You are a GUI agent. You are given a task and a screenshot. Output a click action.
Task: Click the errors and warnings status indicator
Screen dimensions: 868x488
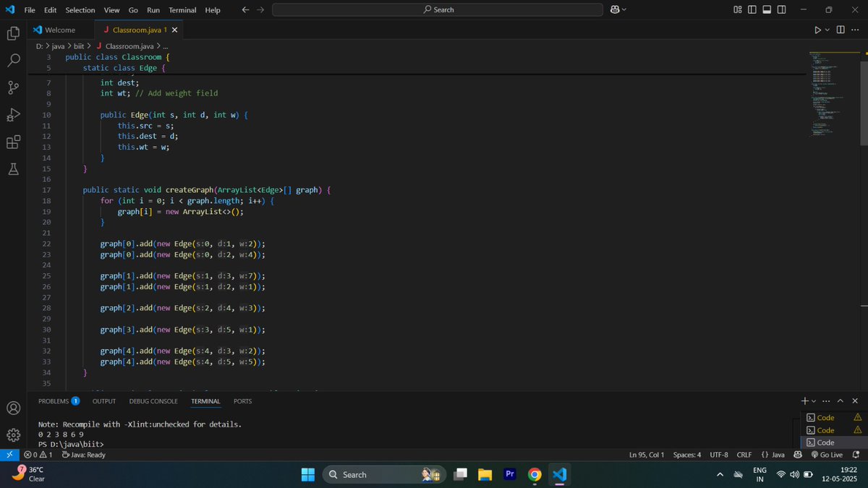(x=38, y=455)
